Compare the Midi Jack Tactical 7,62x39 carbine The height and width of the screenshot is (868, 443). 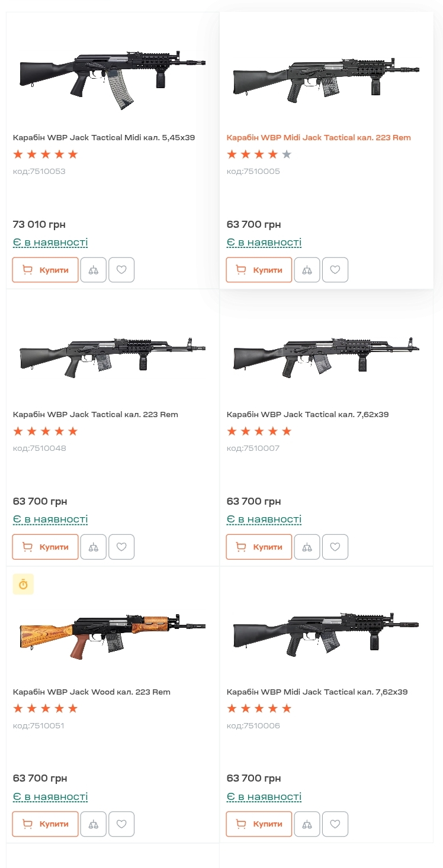(307, 824)
